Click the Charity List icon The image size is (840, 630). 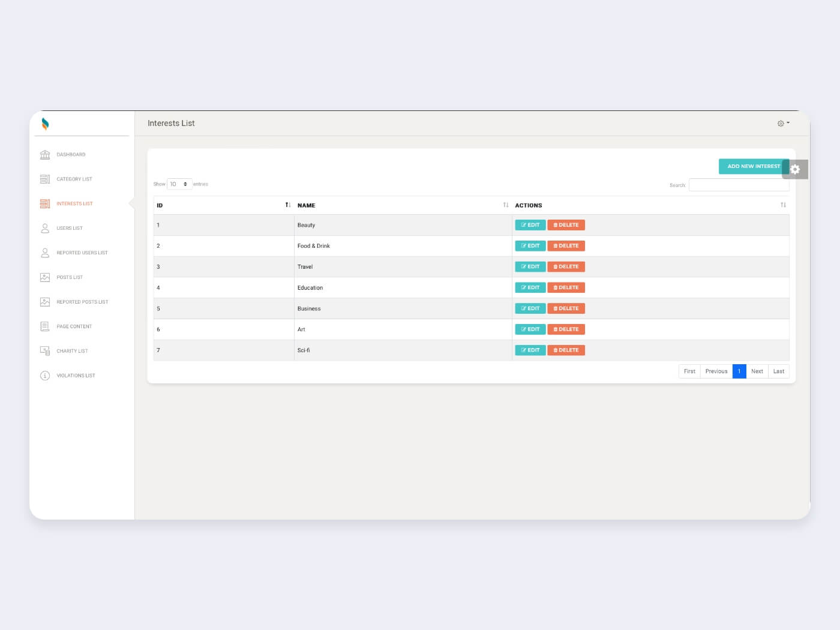45,351
